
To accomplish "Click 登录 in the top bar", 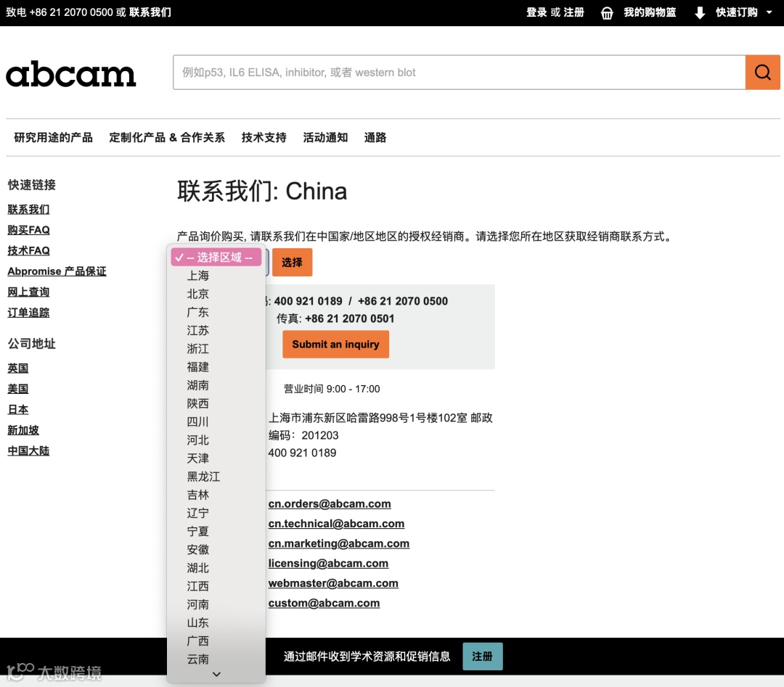I will (x=536, y=12).
